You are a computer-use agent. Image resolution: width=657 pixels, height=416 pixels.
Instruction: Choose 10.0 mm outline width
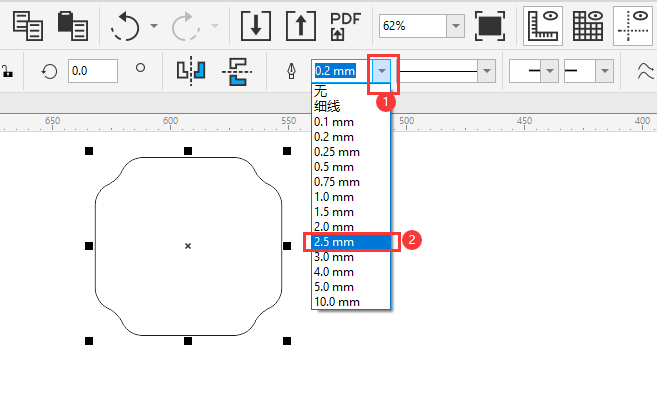(351, 302)
